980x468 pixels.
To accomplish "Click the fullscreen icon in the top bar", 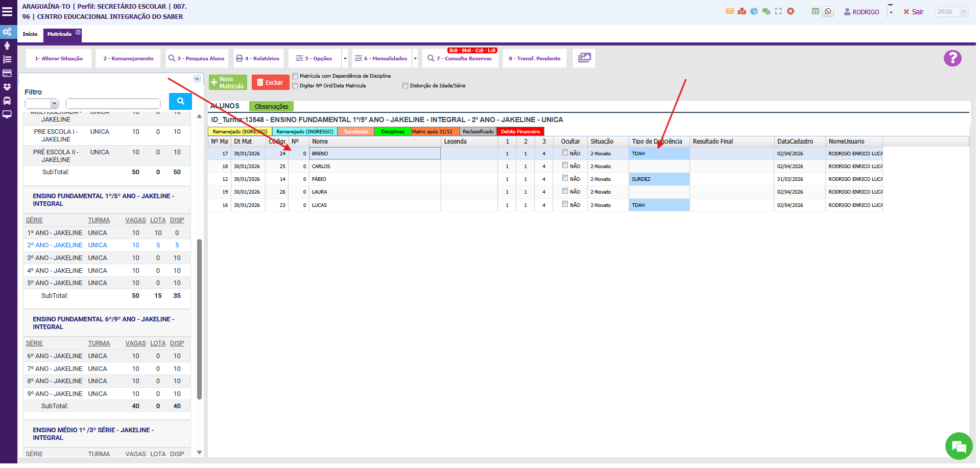I will (x=778, y=11).
